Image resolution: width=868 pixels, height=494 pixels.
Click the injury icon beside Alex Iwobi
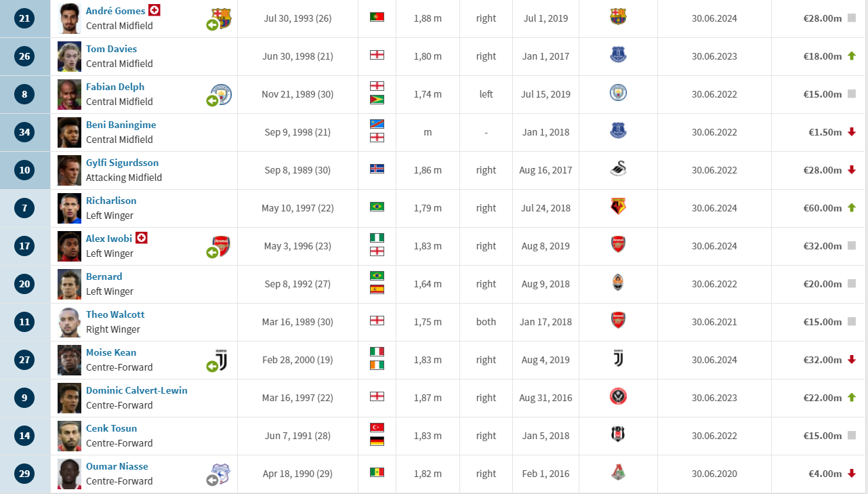142,238
